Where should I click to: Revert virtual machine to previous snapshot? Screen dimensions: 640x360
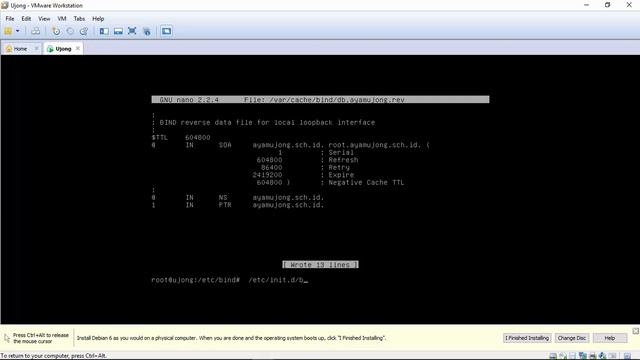(x=70, y=31)
